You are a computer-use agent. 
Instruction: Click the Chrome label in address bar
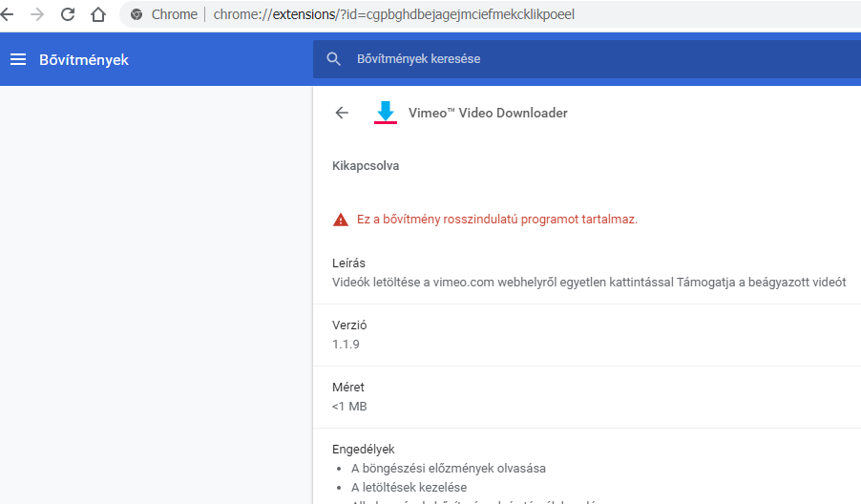(174, 14)
